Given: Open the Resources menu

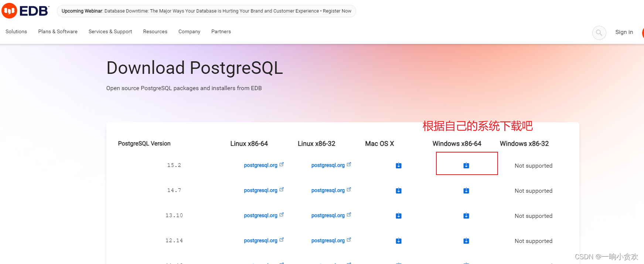Looking at the screenshot, I should pyautogui.click(x=155, y=32).
